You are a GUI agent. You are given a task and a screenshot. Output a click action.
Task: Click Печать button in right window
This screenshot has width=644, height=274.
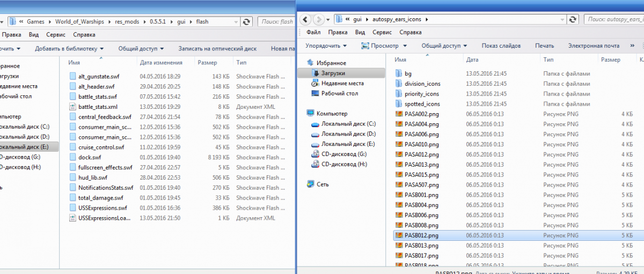pyautogui.click(x=544, y=46)
